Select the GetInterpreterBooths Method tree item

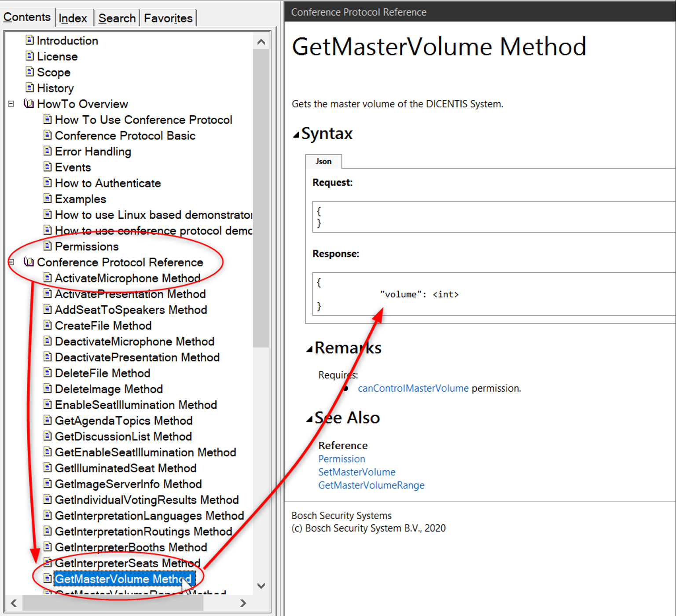point(130,547)
